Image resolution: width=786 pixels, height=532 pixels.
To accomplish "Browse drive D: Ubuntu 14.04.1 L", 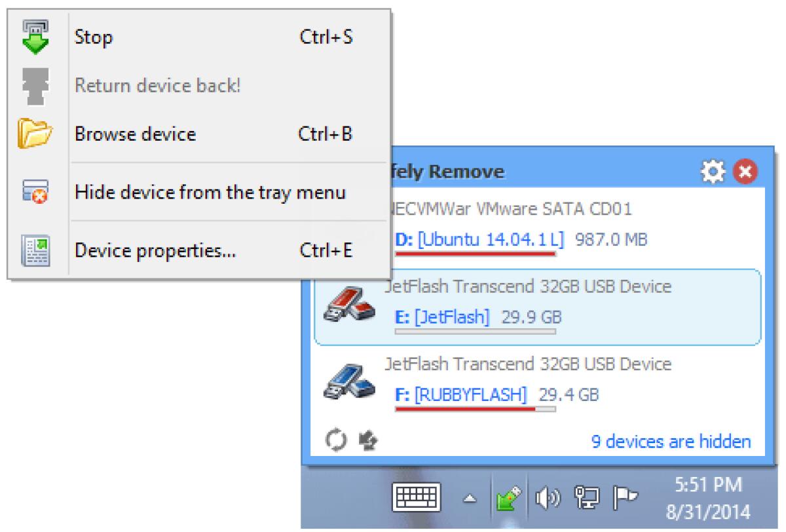I will 452,239.
